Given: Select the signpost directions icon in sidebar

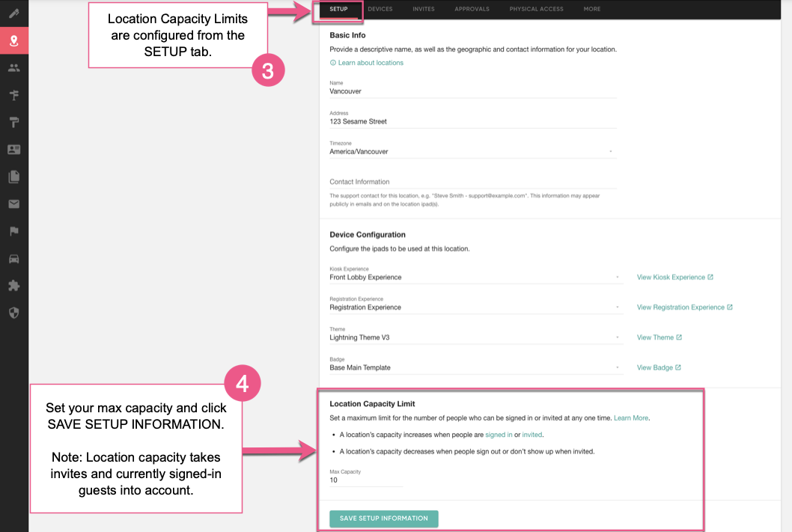Looking at the screenshot, I should [x=13, y=94].
